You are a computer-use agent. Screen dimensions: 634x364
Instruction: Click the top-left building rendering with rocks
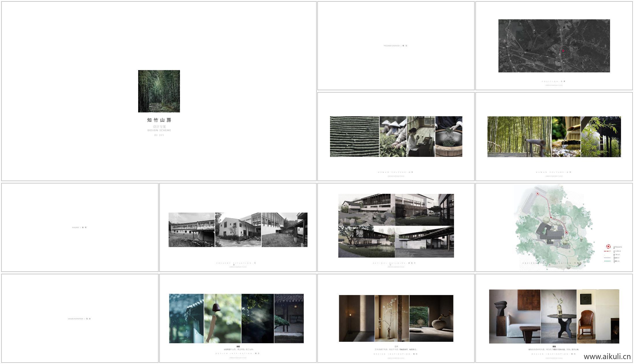(366, 210)
